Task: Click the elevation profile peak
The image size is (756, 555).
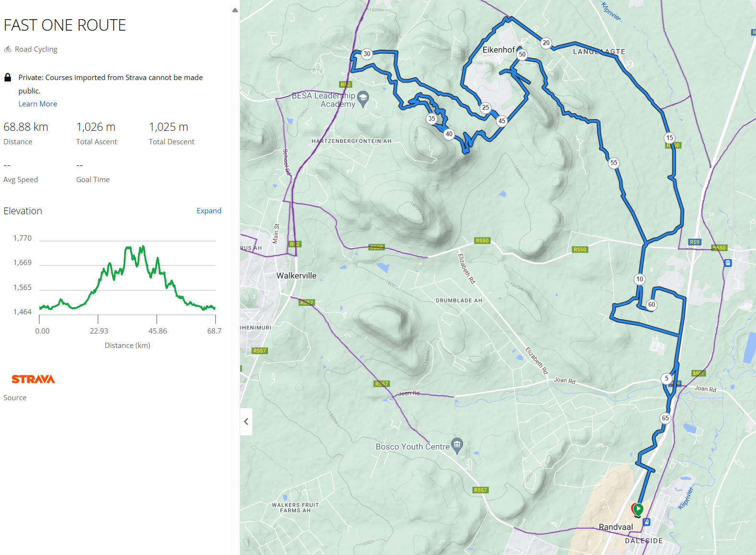Action: 143,247
